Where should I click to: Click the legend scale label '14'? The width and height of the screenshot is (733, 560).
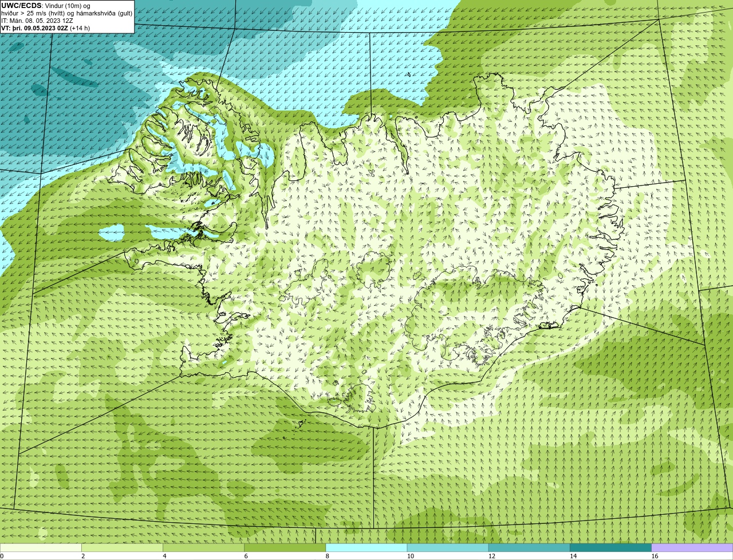tap(573, 556)
